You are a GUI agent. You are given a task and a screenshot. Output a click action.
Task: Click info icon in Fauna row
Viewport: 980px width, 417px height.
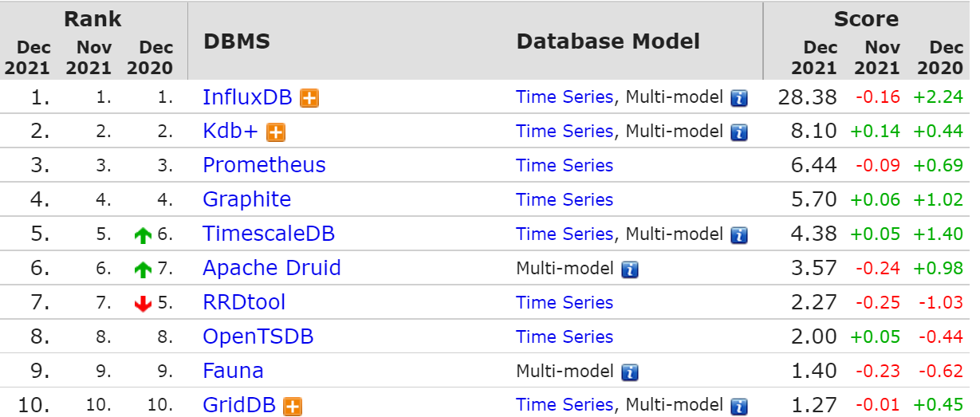point(630,372)
